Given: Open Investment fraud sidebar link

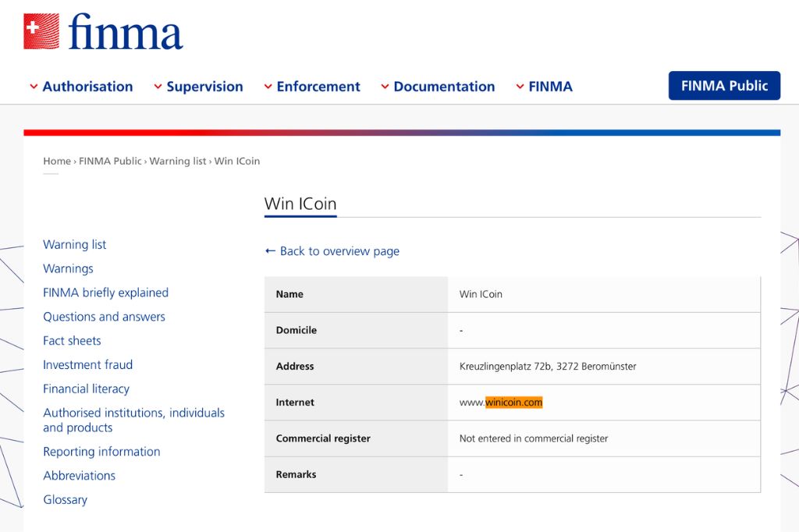Looking at the screenshot, I should (87, 364).
